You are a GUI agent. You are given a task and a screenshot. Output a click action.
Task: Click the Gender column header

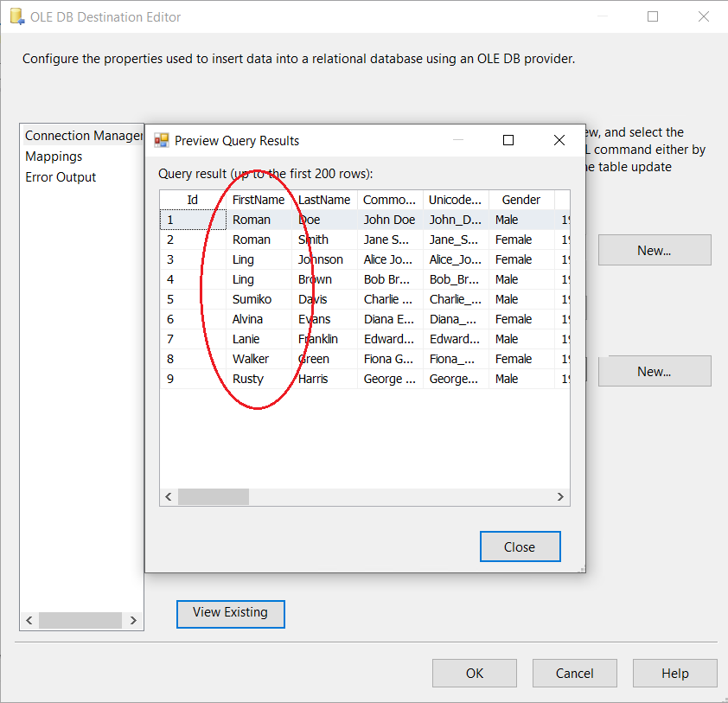coord(520,200)
